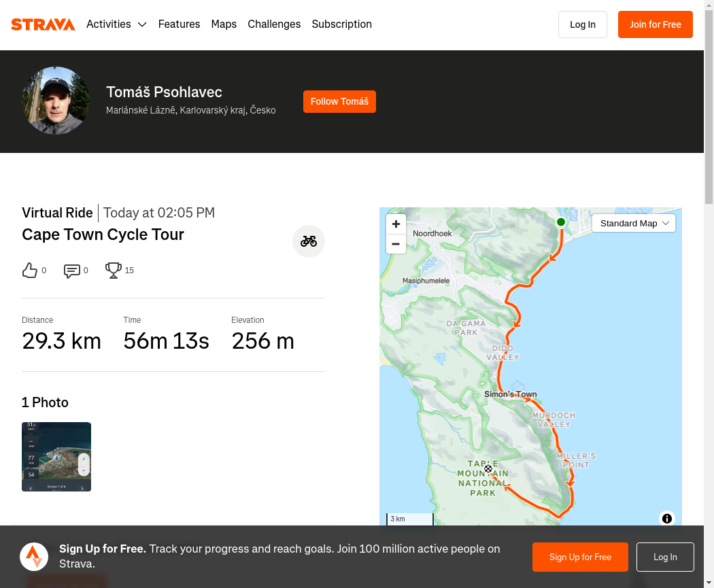Click the top Log In button
This screenshot has height=588, width=714.
pos(582,24)
